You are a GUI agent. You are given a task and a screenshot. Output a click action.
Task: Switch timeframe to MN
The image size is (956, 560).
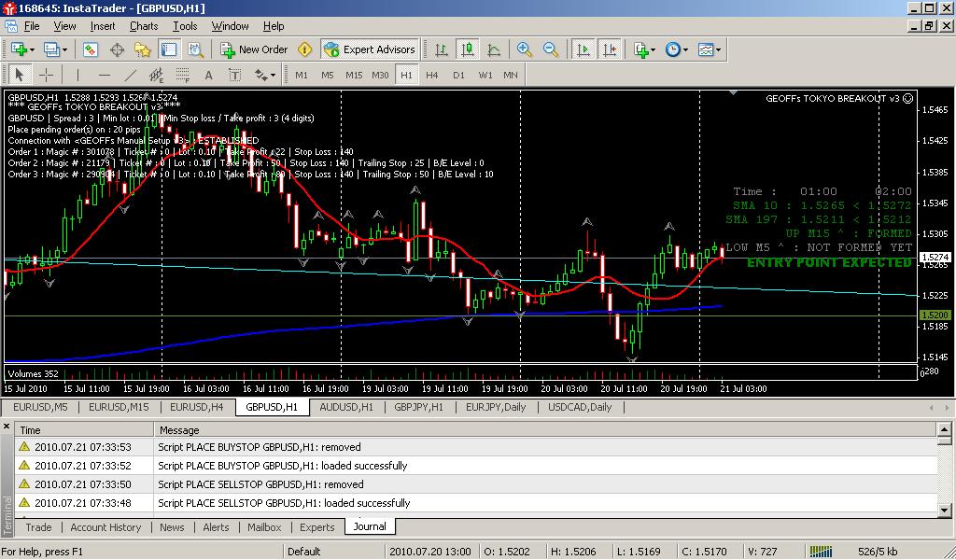[x=511, y=75]
